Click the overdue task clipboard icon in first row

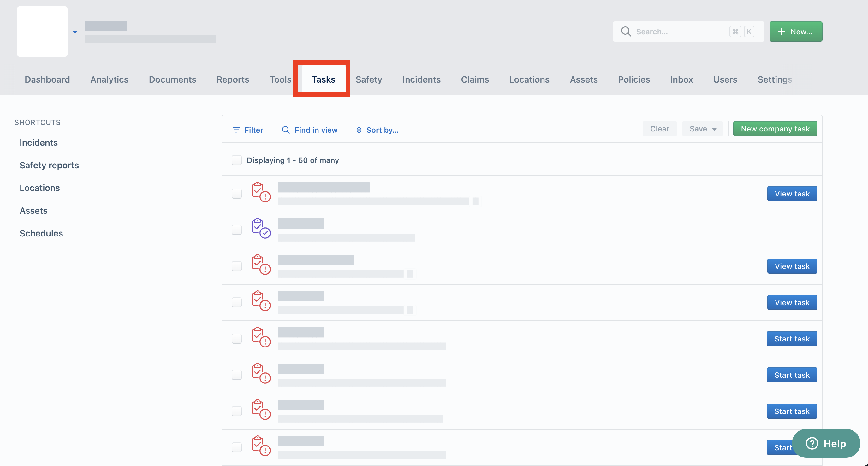[261, 192]
